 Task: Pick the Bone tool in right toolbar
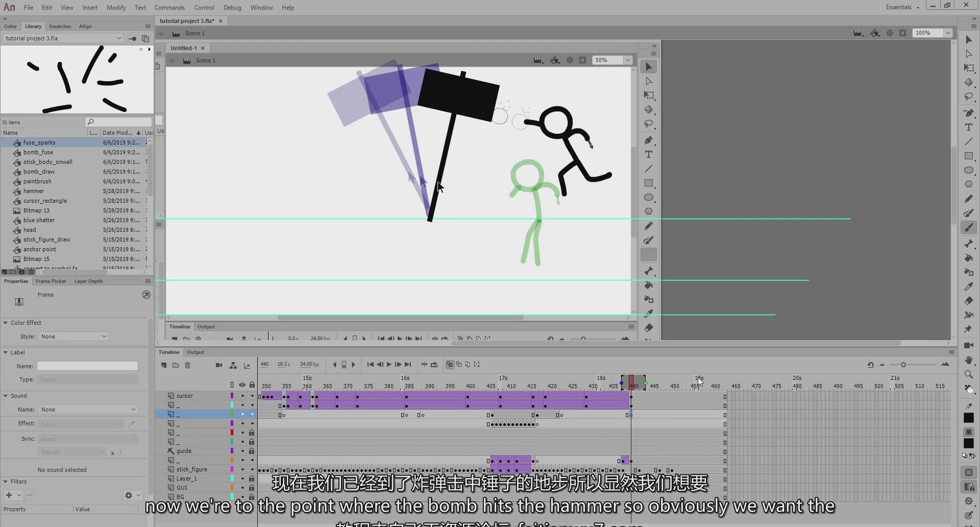pos(968,244)
